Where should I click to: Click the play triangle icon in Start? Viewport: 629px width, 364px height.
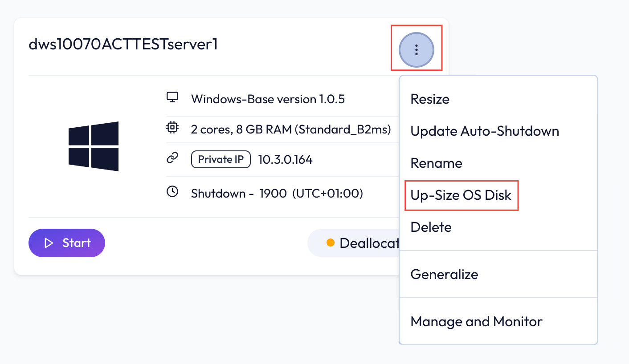point(49,243)
